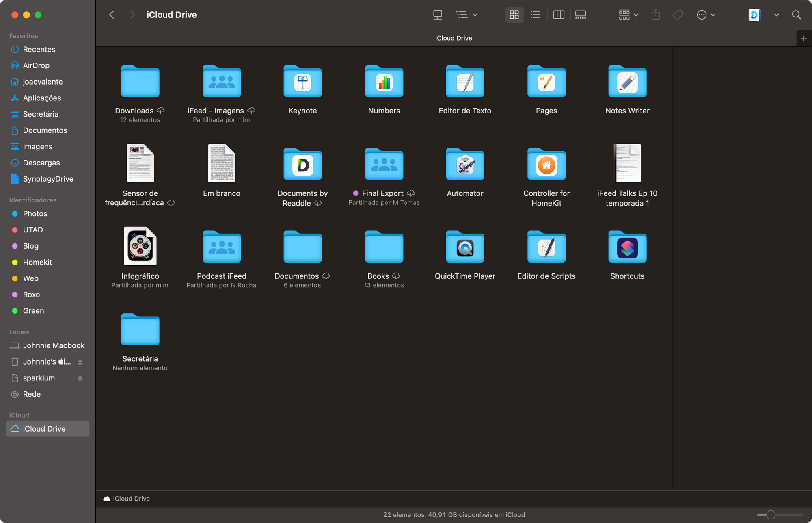Switch to icon grid view
The width and height of the screenshot is (812, 523).
[x=514, y=15]
